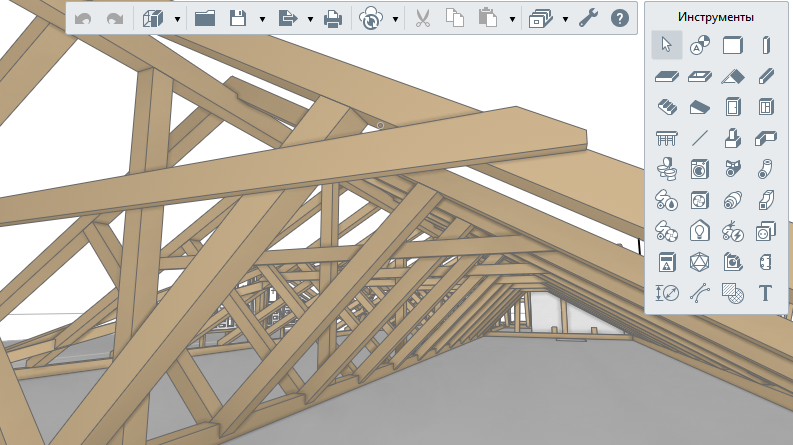Open the stacked windows icon

click(540, 19)
